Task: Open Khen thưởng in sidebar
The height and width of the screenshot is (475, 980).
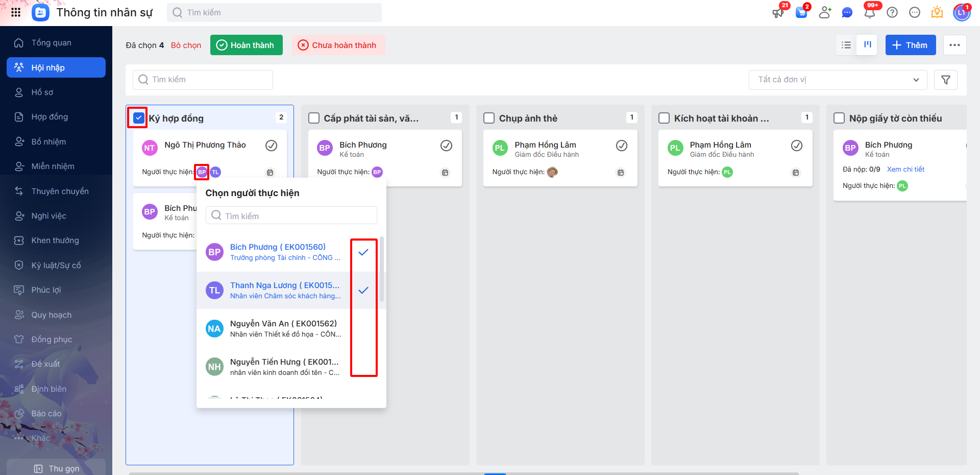Action: [56, 241]
